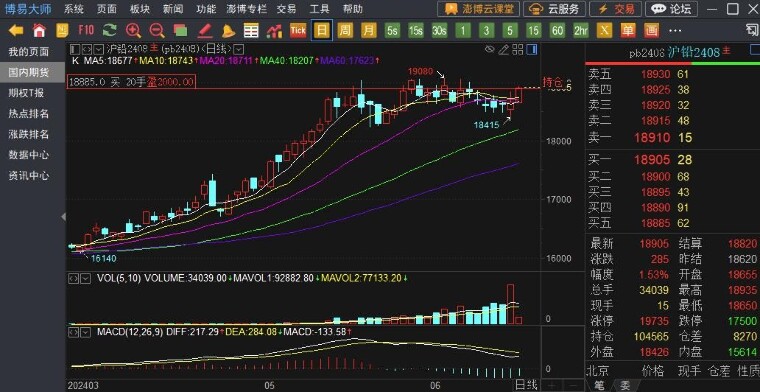Click the yellow back arrow icon
This screenshot has height=392, width=760.
click(x=16, y=31)
